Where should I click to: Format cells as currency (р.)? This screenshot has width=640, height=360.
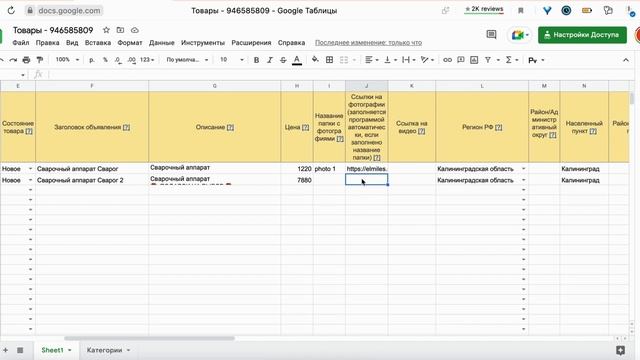tap(92, 60)
